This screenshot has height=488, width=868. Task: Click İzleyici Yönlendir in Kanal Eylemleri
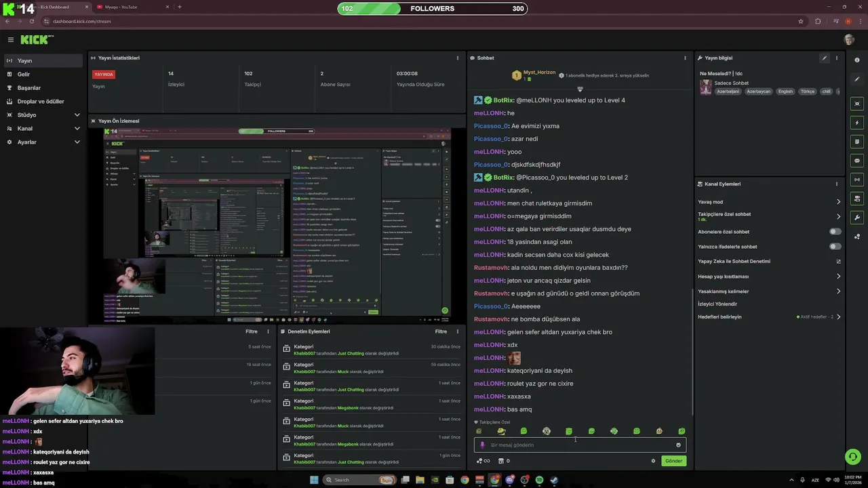pyautogui.click(x=717, y=304)
